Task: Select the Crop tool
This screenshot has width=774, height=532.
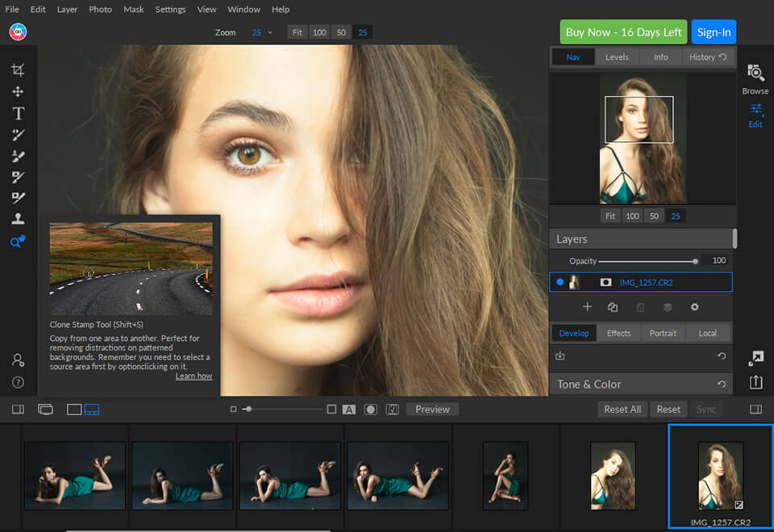Action: click(17, 69)
